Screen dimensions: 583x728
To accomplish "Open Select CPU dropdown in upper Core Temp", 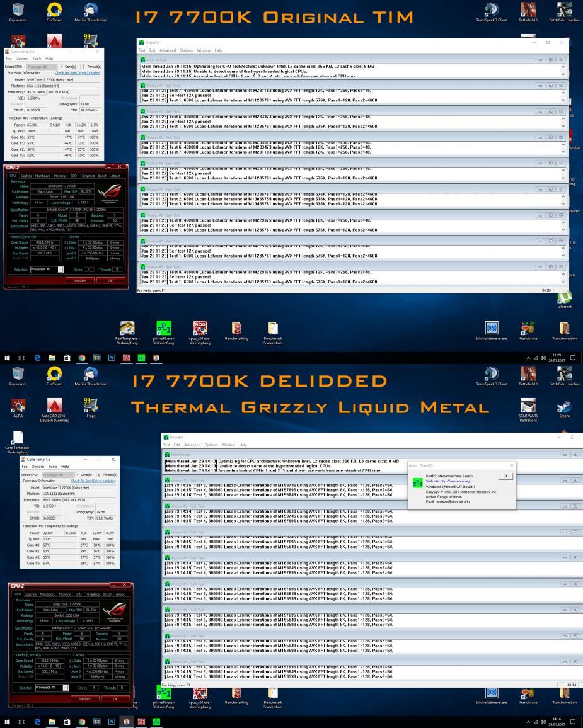I will (x=42, y=67).
